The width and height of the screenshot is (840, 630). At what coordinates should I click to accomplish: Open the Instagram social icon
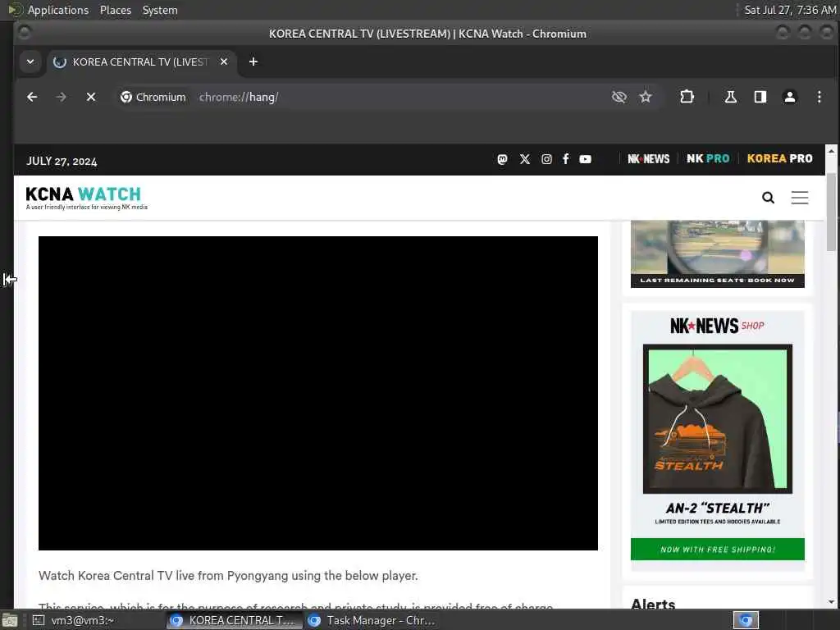click(x=546, y=159)
